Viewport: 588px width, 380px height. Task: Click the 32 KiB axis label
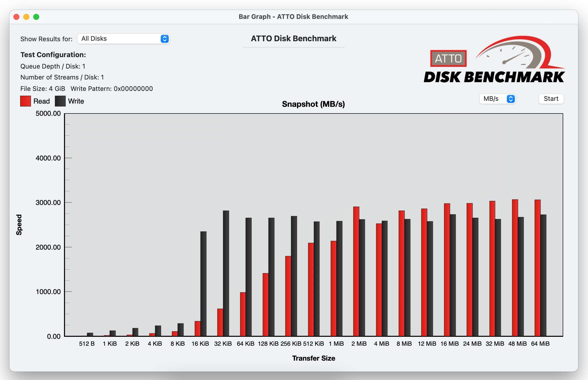[223, 344]
